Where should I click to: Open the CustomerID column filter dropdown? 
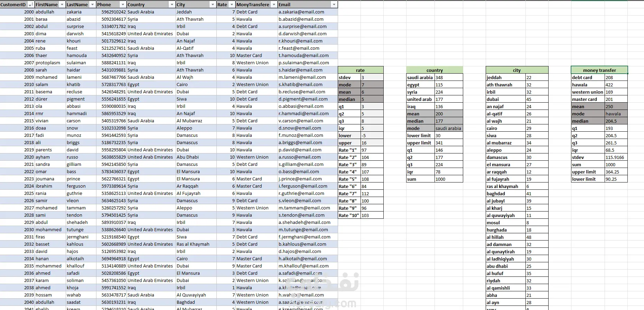(30, 4)
